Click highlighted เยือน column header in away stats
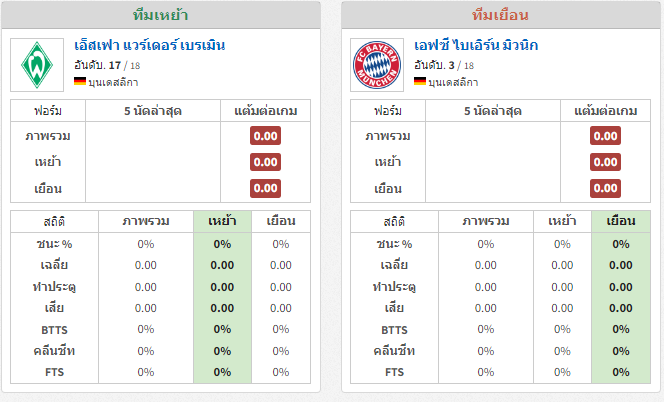 [621, 221]
